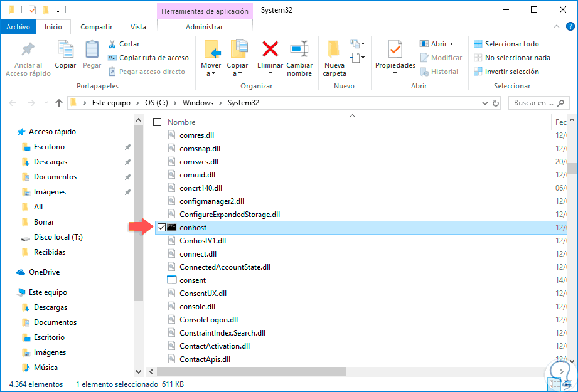Open the Archivo menu
Image resolution: width=578 pixels, height=392 pixels.
click(18, 27)
